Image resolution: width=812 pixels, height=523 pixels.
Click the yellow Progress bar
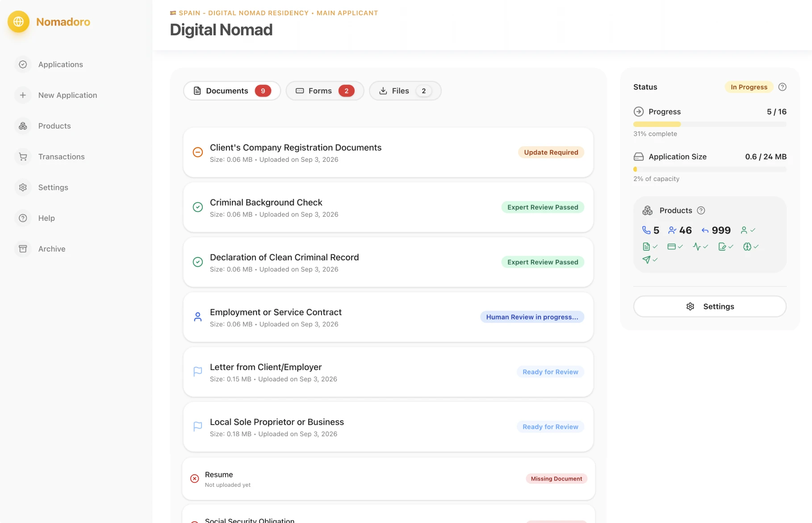point(710,124)
